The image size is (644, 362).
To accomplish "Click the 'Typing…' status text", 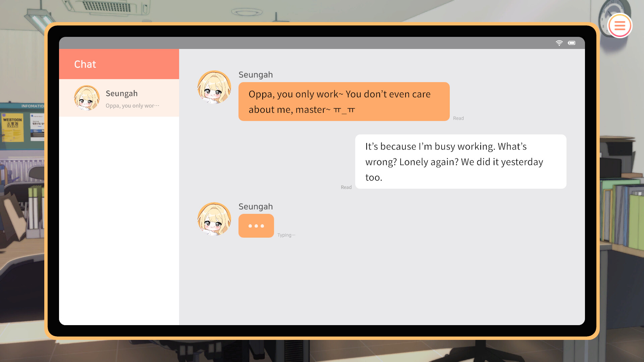I will [286, 235].
